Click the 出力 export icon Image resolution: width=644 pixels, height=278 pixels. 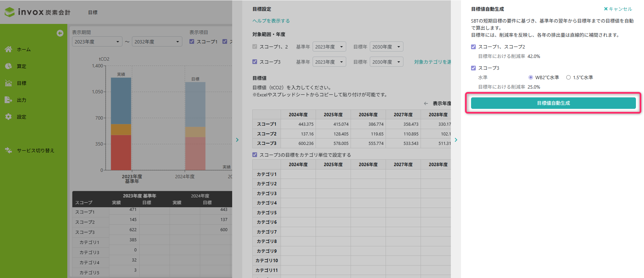point(8,100)
